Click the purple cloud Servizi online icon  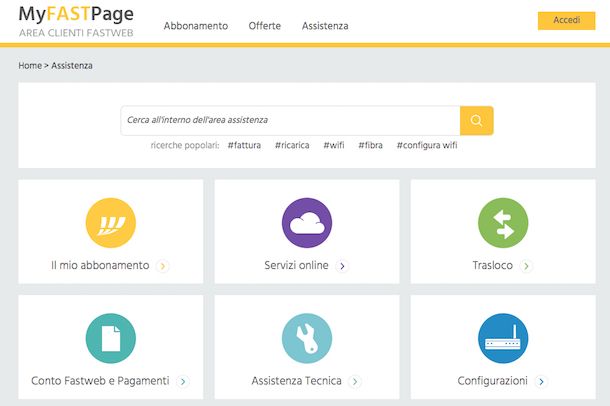pyautogui.click(x=307, y=223)
